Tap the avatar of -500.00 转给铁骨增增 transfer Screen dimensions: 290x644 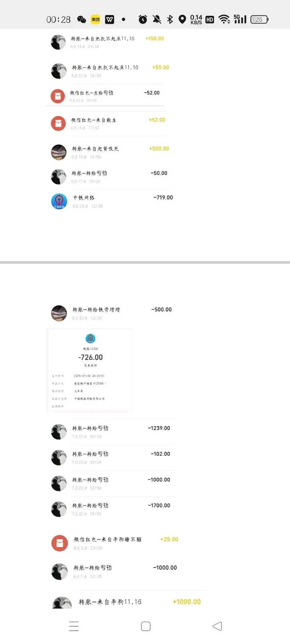(x=59, y=313)
